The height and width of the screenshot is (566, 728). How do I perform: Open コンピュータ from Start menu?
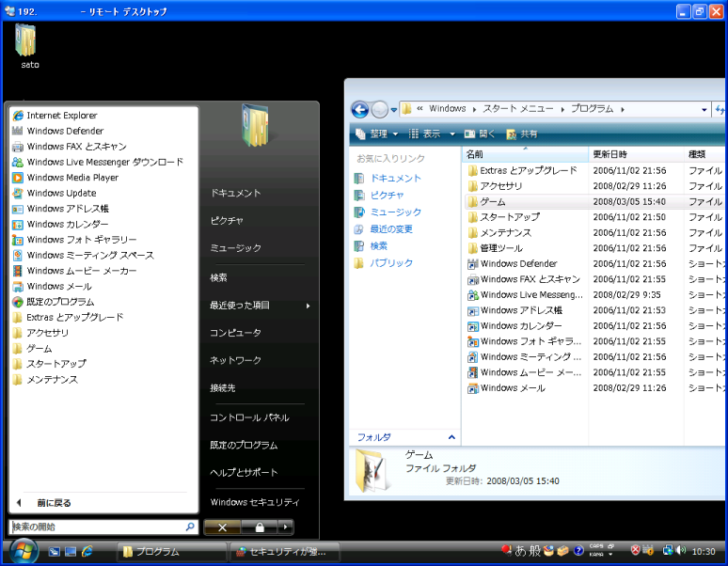tap(235, 333)
